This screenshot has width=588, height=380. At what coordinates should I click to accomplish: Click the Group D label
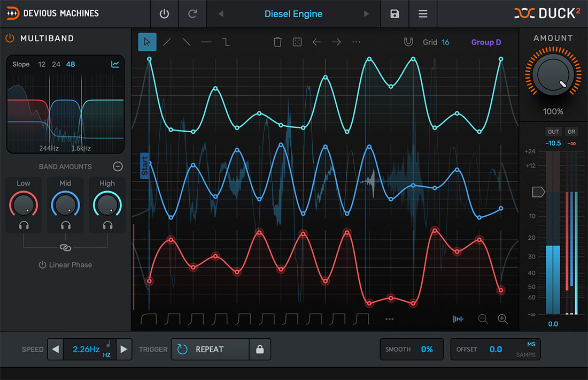[486, 42]
